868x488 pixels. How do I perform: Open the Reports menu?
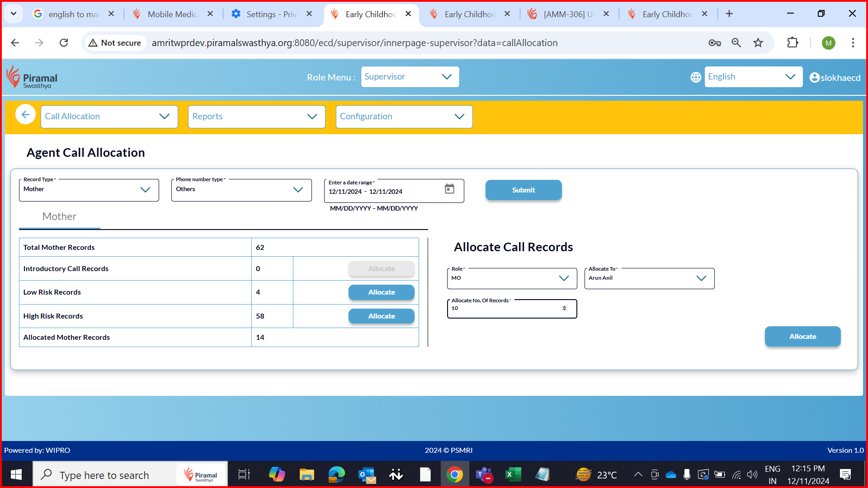pos(256,117)
